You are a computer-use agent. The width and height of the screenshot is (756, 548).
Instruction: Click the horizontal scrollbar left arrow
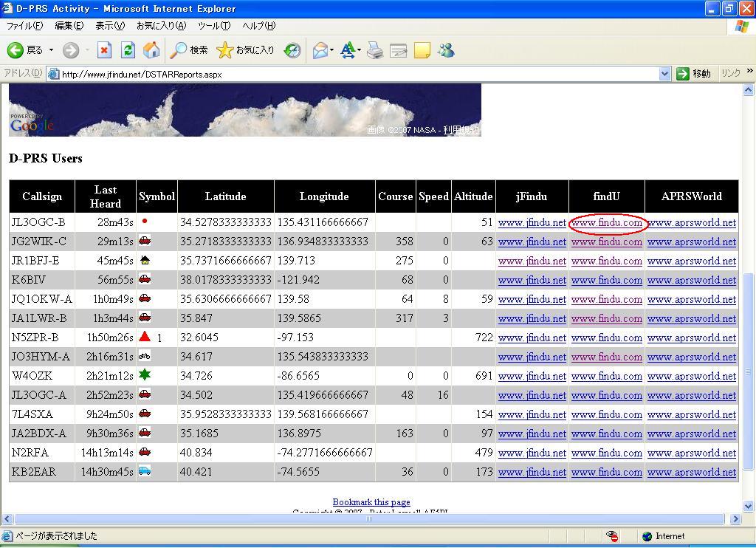(7, 519)
